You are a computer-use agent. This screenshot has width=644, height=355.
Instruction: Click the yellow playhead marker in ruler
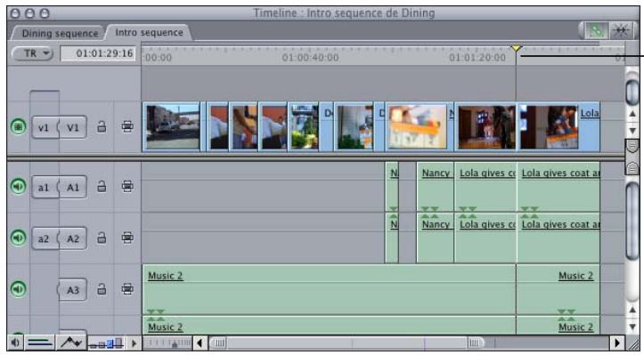pos(516,48)
